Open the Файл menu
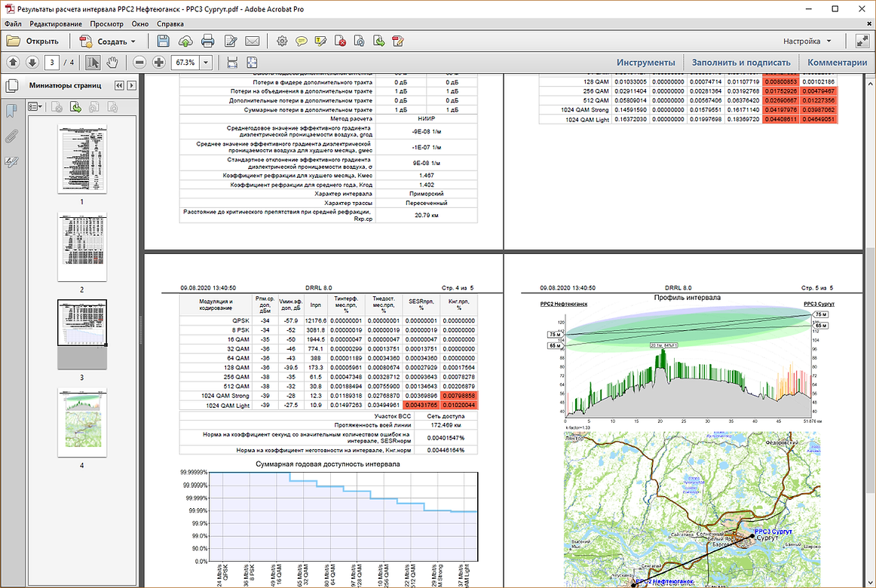876x588 pixels. pyautogui.click(x=13, y=24)
